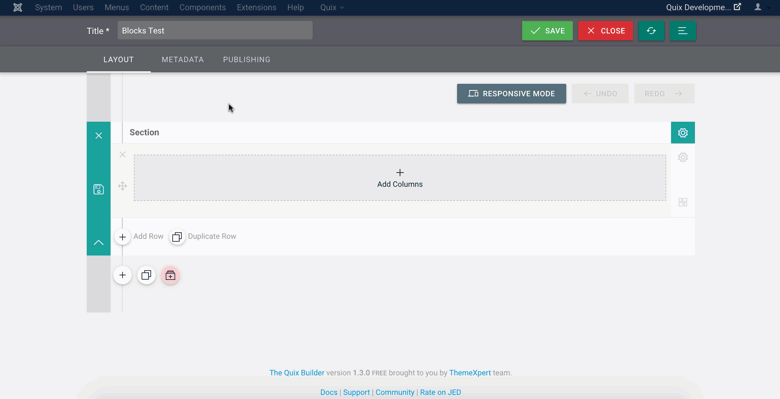Viewport: 780px width, 399px height.
Task: Remove the row with small X icon
Action: pos(122,155)
